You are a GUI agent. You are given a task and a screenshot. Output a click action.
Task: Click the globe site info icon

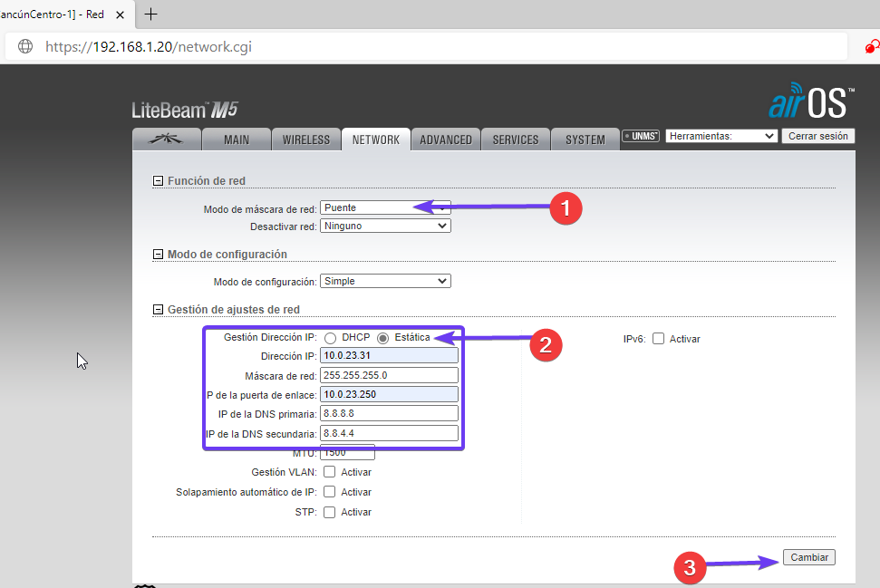coord(25,46)
